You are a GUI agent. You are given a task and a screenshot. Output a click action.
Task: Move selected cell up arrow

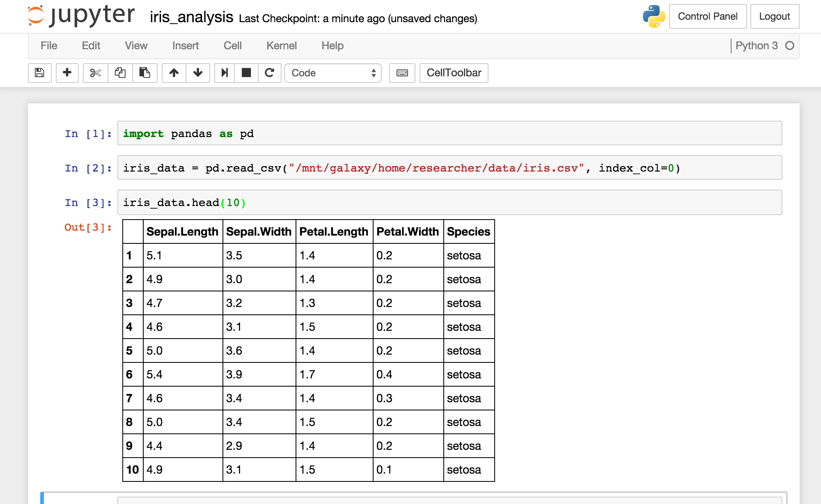click(x=174, y=73)
